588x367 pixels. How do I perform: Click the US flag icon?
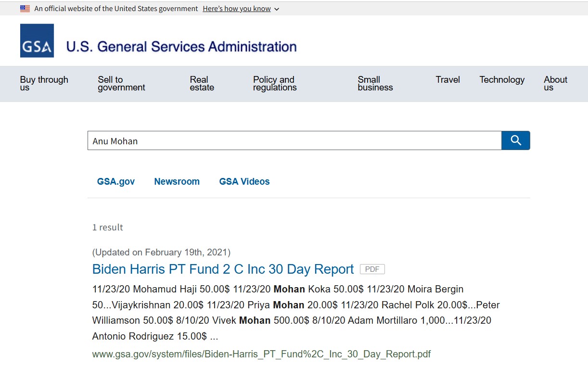(x=25, y=9)
